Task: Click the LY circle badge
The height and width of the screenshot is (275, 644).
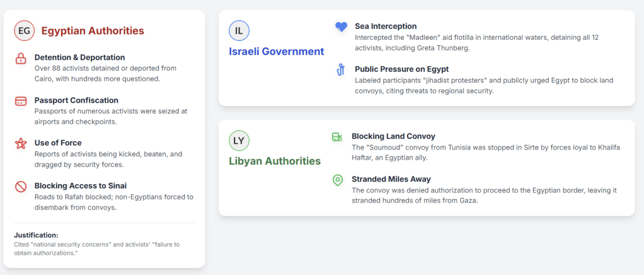Action: [x=239, y=140]
